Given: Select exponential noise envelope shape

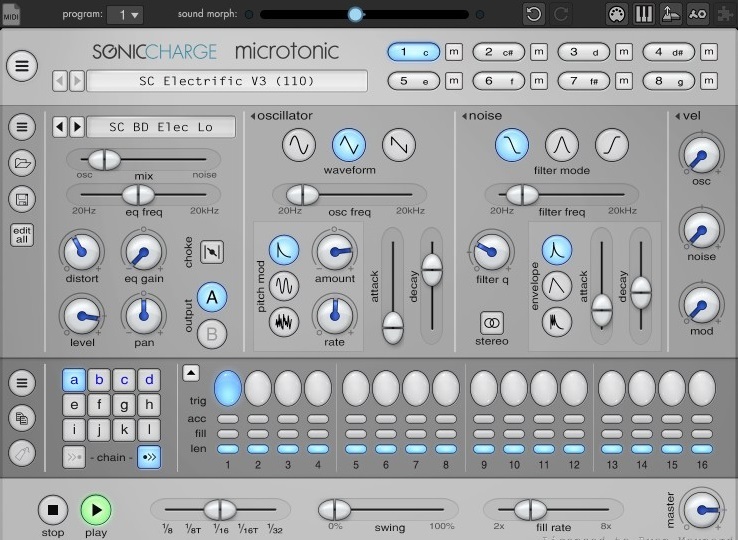Looking at the screenshot, I should 557,250.
